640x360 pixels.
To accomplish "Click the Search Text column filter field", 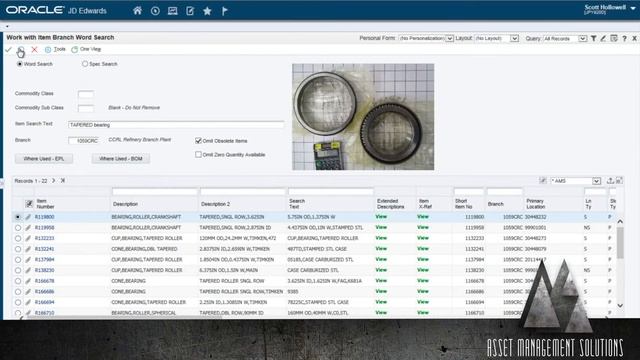I will (331, 191).
